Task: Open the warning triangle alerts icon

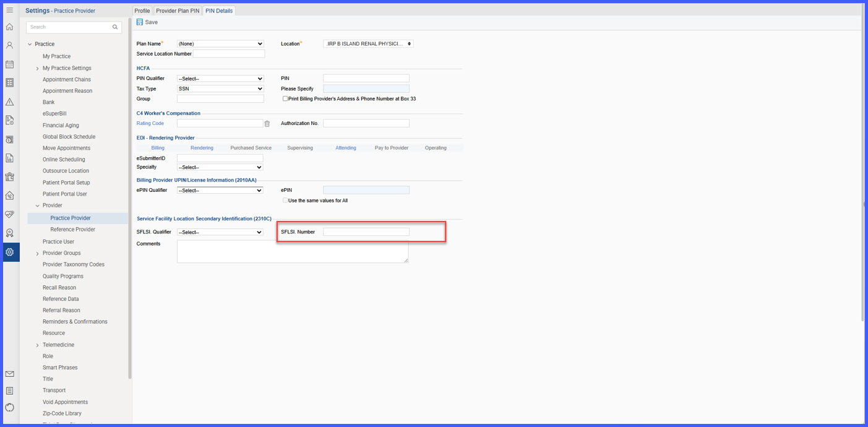Action: [x=9, y=102]
